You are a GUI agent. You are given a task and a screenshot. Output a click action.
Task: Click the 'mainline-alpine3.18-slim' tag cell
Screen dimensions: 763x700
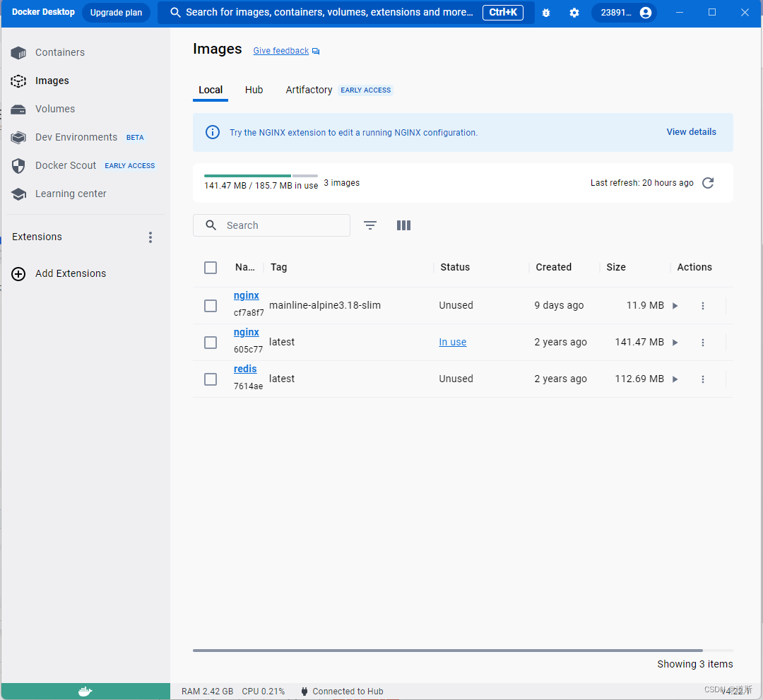click(x=325, y=305)
